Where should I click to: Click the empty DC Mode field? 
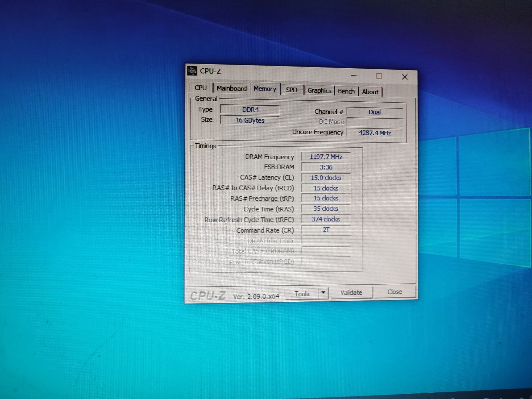(x=375, y=122)
